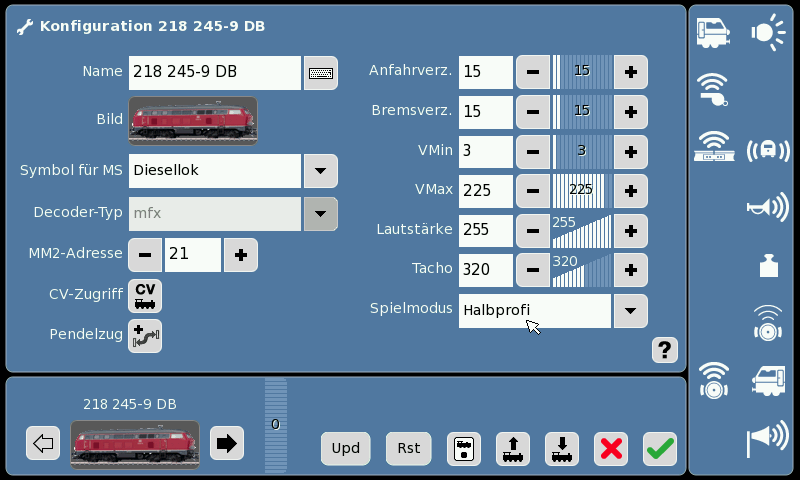Image resolution: width=800 pixels, height=480 pixels.
Task: Upload configuration to locomotive (up arrow)
Action: (513, 449)
